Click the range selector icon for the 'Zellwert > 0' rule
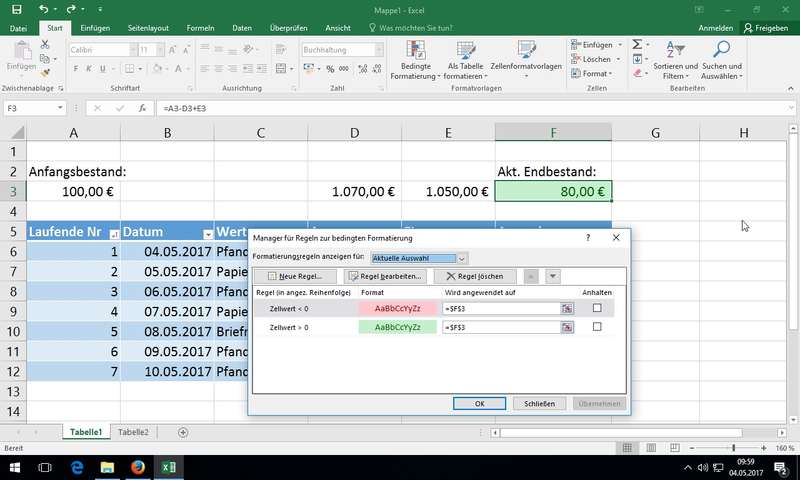Image resolution: width=800 pixels, height=480 pixels. tap(567, 327)
